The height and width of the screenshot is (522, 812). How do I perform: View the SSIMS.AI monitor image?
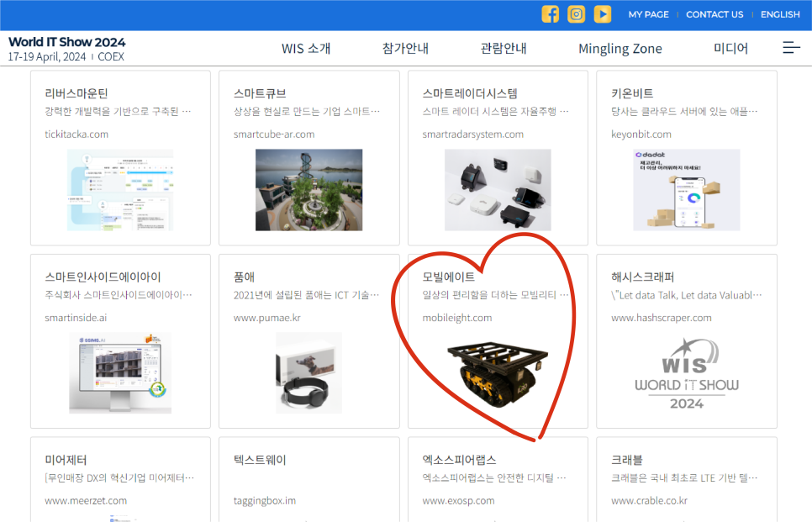(120, 373)
